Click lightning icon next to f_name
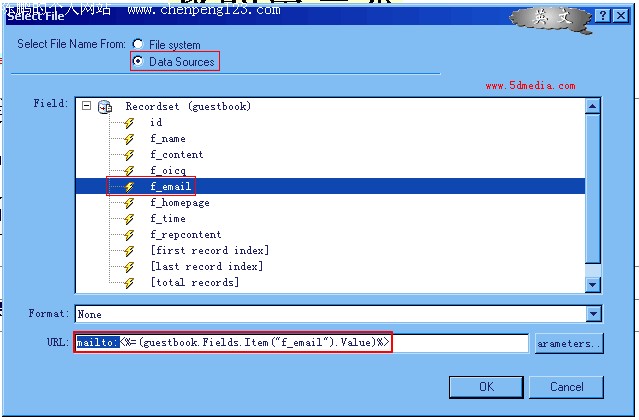The width and height of the screenshot is (639, 420). [128, 139]
